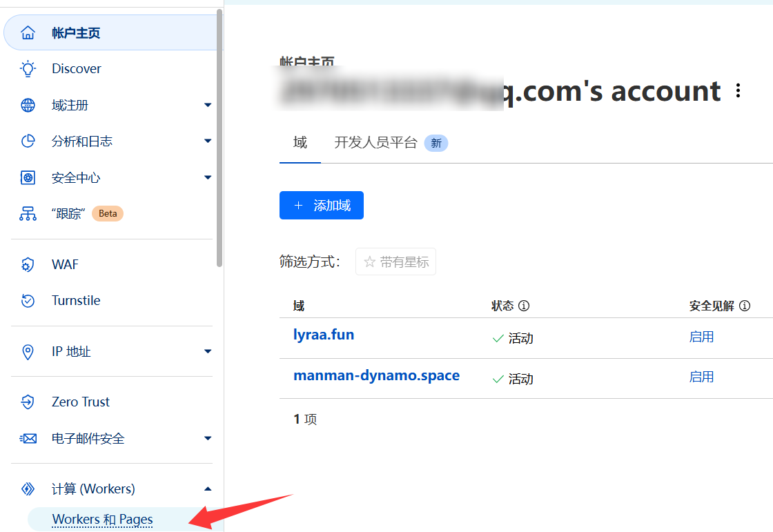Expand the 安全中心 dropdown arrow
The height and width of the screenshot is (532, 773).
click(x=208, y=177)
